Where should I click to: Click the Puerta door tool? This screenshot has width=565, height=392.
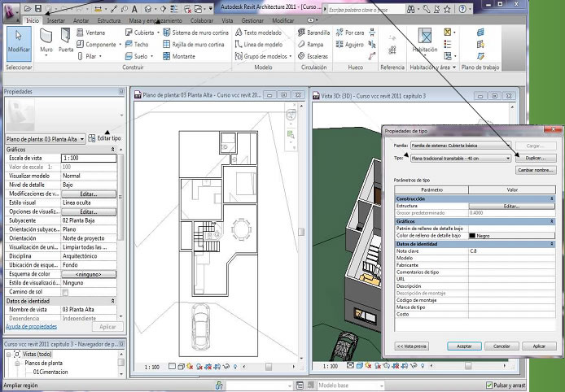66,39
